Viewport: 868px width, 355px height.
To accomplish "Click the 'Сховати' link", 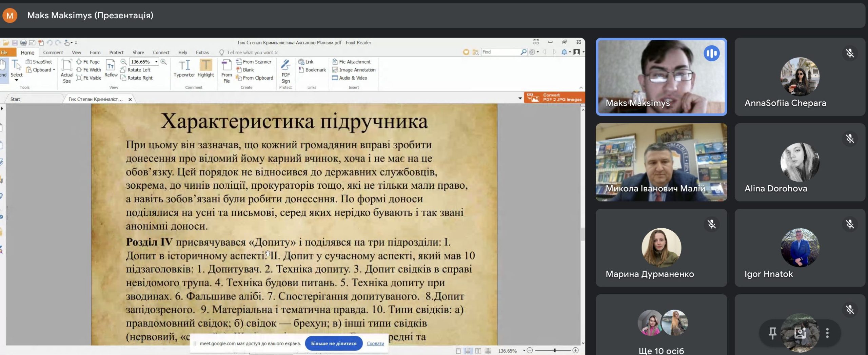I will coord(375,343).
